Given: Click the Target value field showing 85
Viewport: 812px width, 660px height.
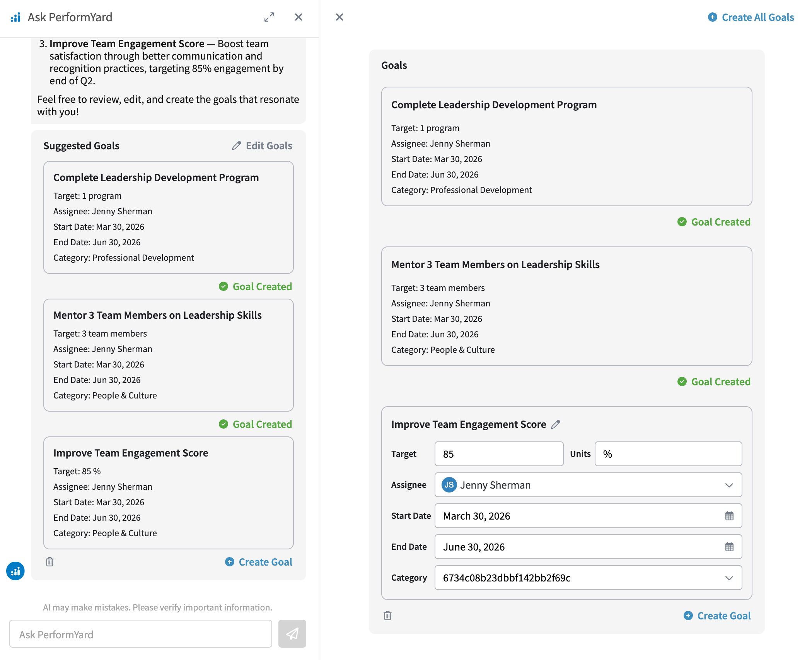Looking at the screenshot, I should click(499, 454).
